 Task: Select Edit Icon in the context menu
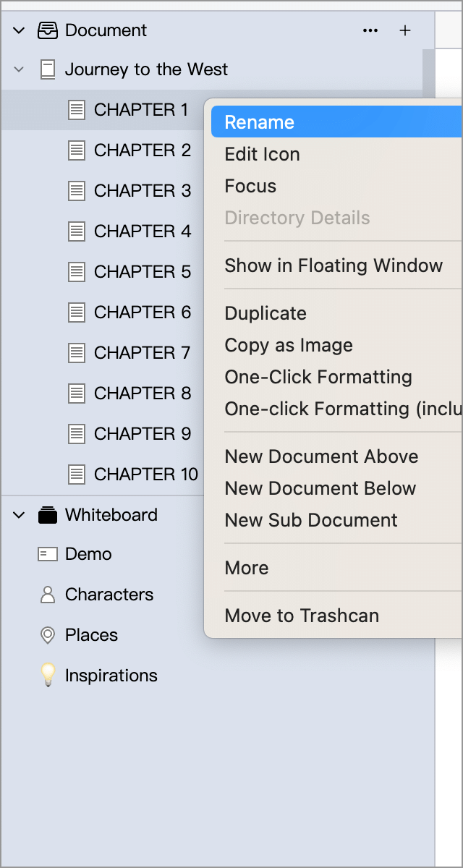[x=262, y=154]
